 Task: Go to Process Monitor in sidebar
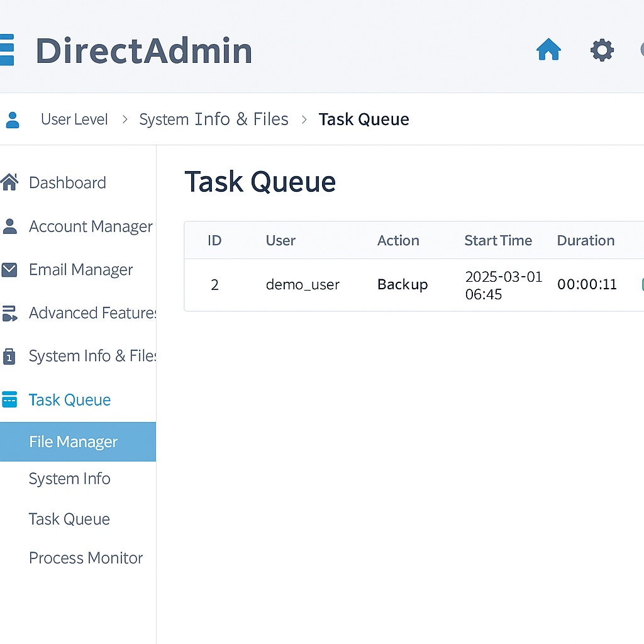(x=86, y=558)
